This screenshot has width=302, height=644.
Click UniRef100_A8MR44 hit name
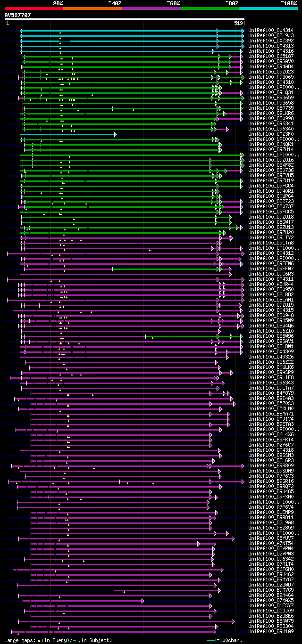click(271, 284)
